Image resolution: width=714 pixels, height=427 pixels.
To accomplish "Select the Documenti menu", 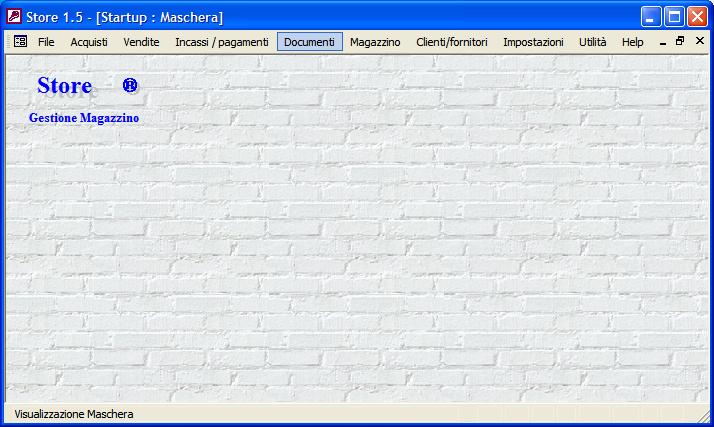I will point(309,42).
